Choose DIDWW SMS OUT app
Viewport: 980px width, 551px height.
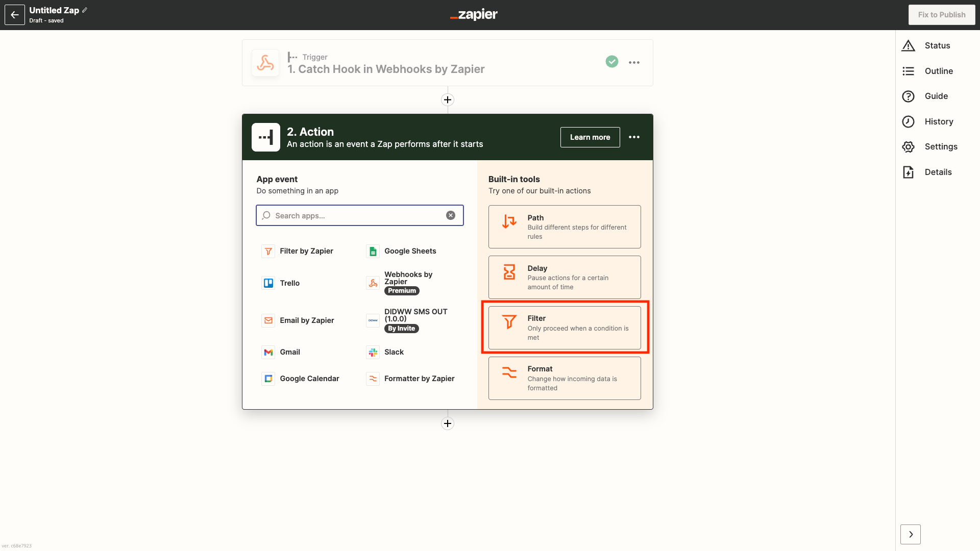(407, 320)
